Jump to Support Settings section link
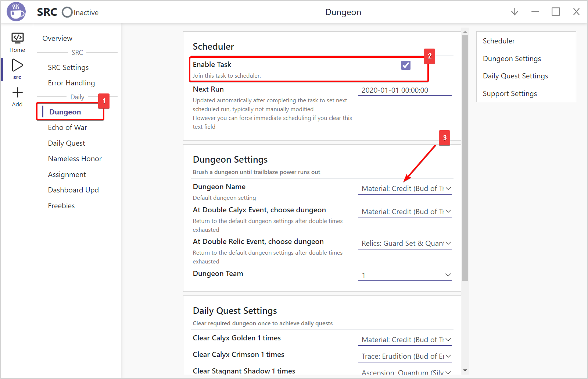588x379 pixels. [x=510, y=93]
